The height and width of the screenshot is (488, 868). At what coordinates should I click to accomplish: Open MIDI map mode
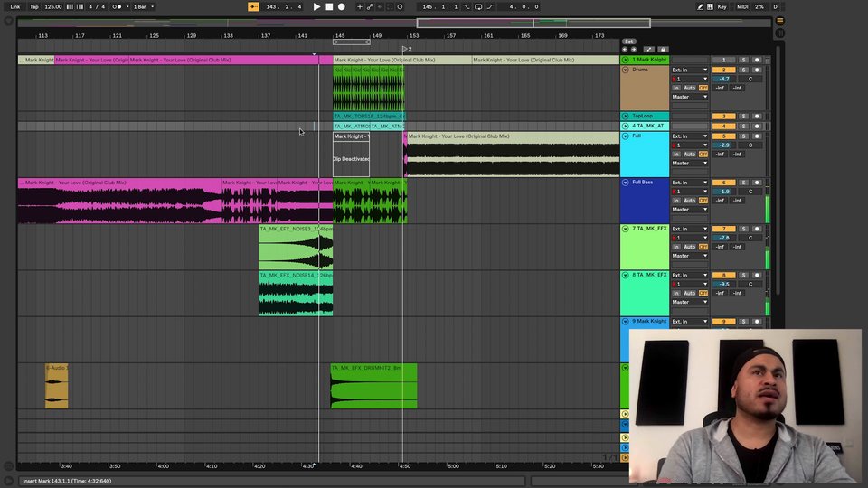tap(742, 6)
